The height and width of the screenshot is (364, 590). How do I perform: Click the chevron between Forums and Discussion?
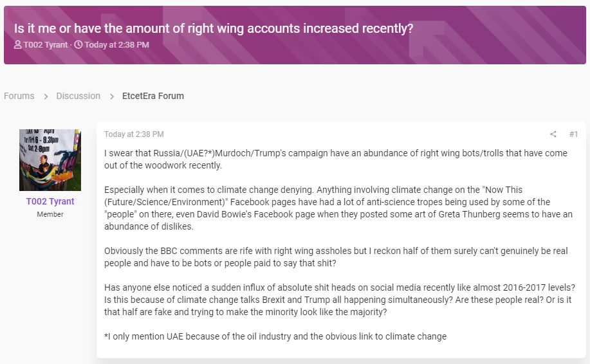pyautogui.click(x=46, y=96)
